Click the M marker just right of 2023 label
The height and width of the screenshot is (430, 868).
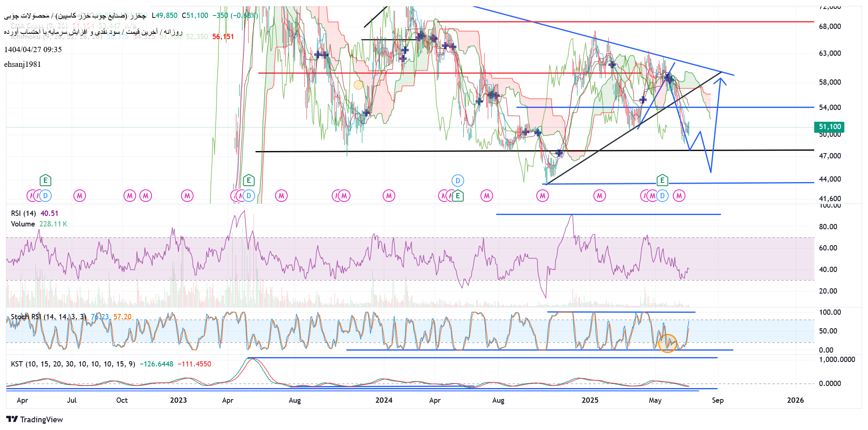tap(187, 196)
